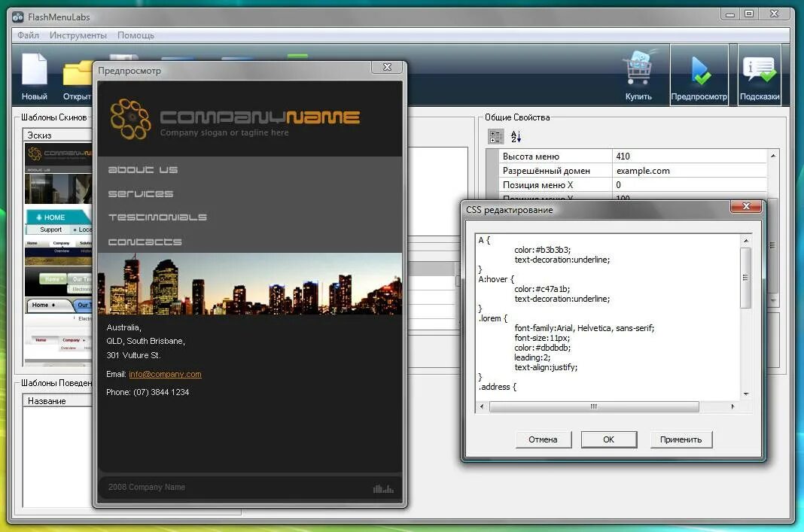This screenshot has height=532, width=804.
Task: Click the 'A:hover {' line in CSS editor
Action: 496,279
